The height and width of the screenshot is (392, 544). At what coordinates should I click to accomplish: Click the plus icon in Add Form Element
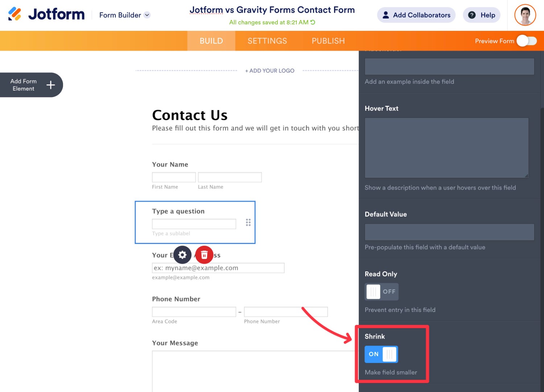pyautogui.click(x=51, y=85)
